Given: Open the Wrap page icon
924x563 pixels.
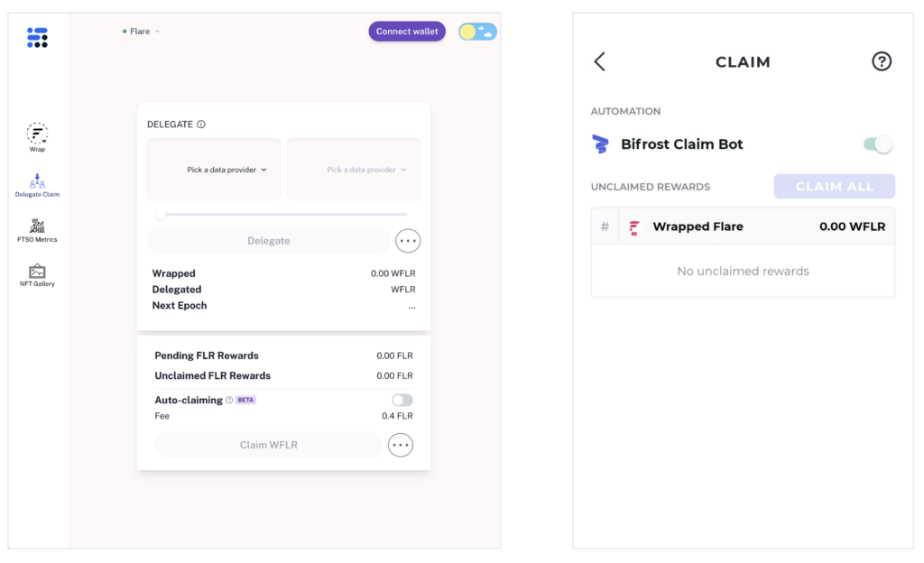Looking at the screenshot, I should [37, 134].
